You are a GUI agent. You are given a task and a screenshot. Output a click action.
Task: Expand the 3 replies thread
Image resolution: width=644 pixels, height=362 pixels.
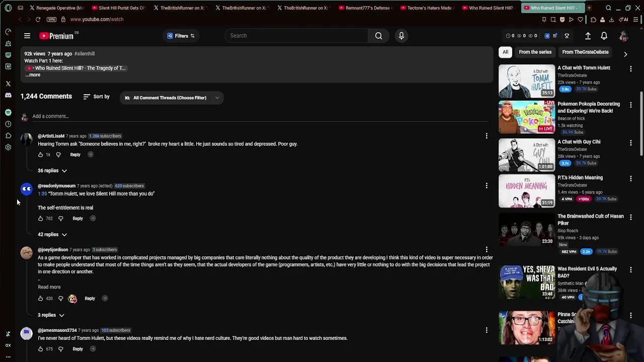(51, 315)
